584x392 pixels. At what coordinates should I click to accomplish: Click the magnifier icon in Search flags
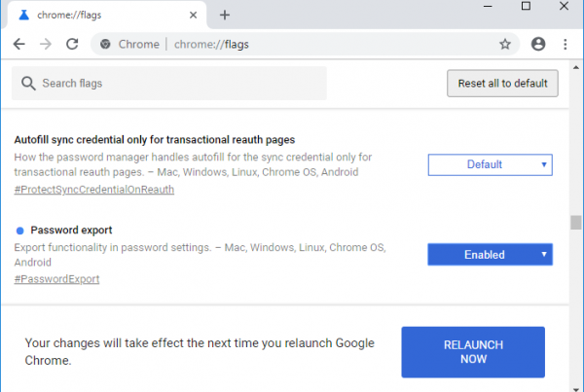coord(28,84)
